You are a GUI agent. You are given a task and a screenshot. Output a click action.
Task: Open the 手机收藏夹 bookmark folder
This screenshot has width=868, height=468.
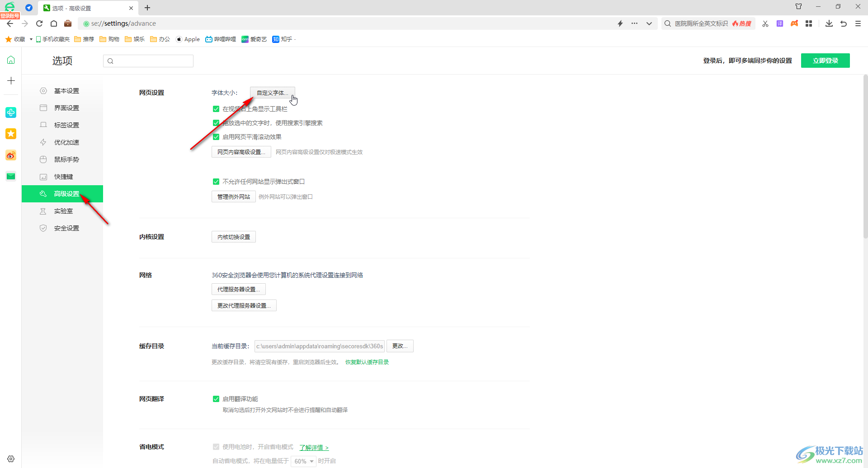(53, 39)
